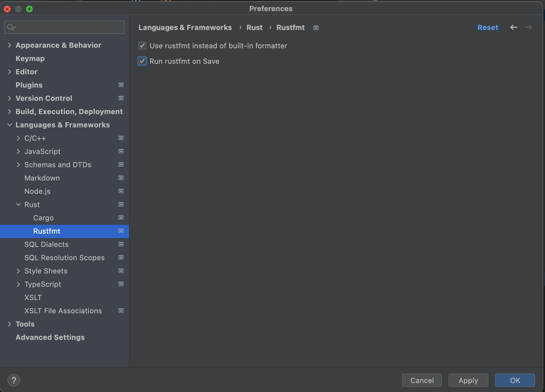The width and height of the screenshot is (545, 392).
Task: Click the project icon on Schemas and DTDs row
Action: coord(121,164)
